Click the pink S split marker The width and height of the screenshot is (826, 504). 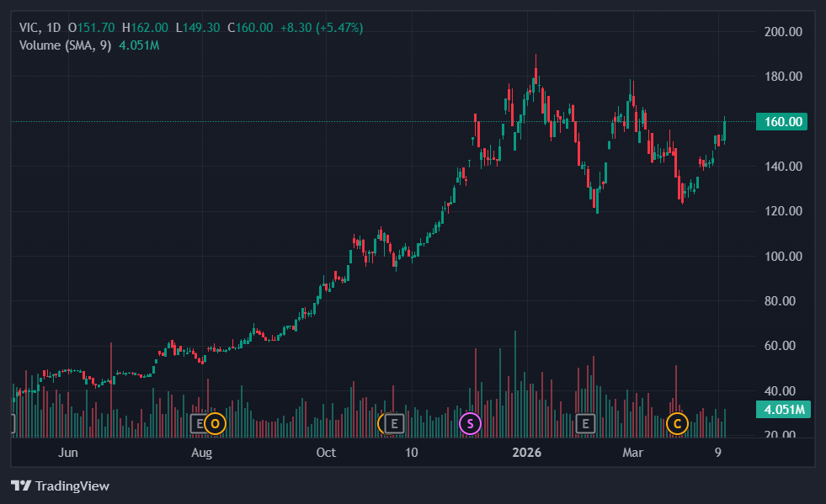coord(470,423)
